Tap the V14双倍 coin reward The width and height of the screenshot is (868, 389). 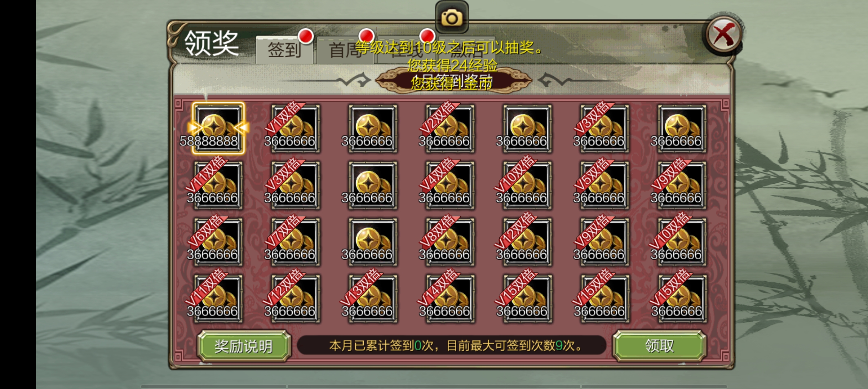[450, 299]
